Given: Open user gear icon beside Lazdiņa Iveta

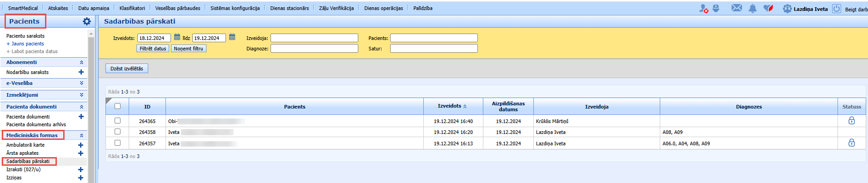Looking at the screenshot, I should click(787, 9).
